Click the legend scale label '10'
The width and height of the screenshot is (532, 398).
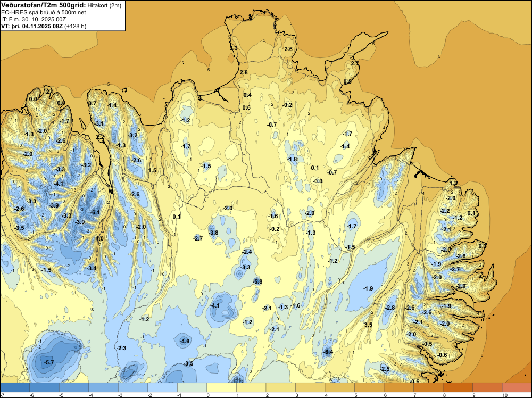click(x=505, y=395)
